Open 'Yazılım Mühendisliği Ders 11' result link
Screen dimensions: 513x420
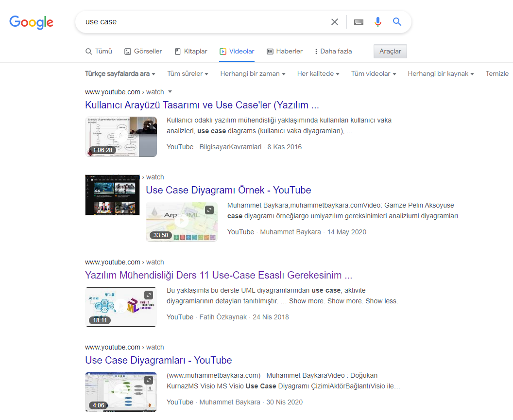coord(219,275)
